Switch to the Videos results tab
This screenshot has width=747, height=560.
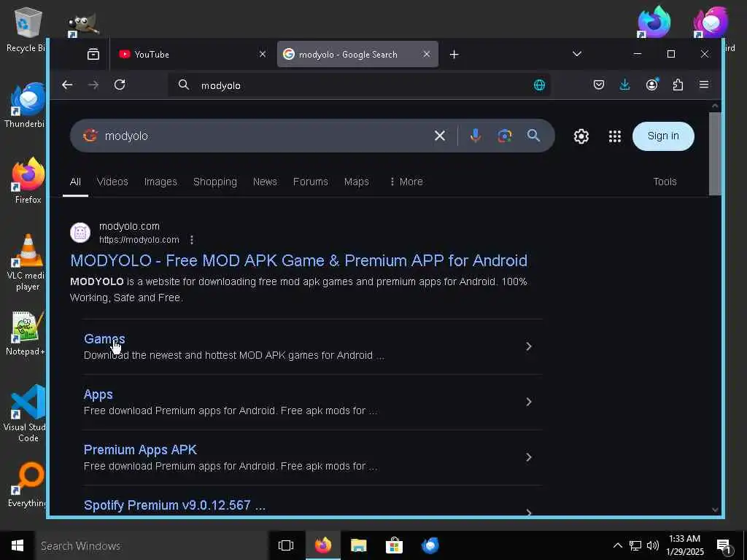click(x=112, y=182)
